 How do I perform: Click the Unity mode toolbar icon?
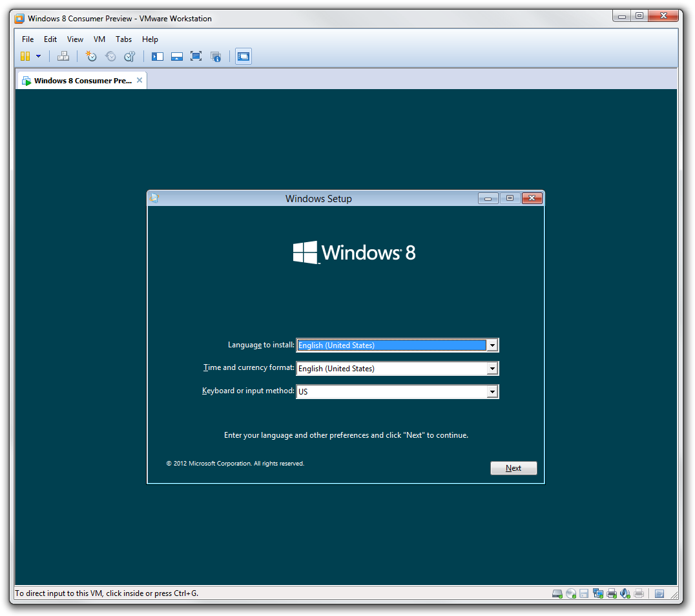tap(216, 56)
